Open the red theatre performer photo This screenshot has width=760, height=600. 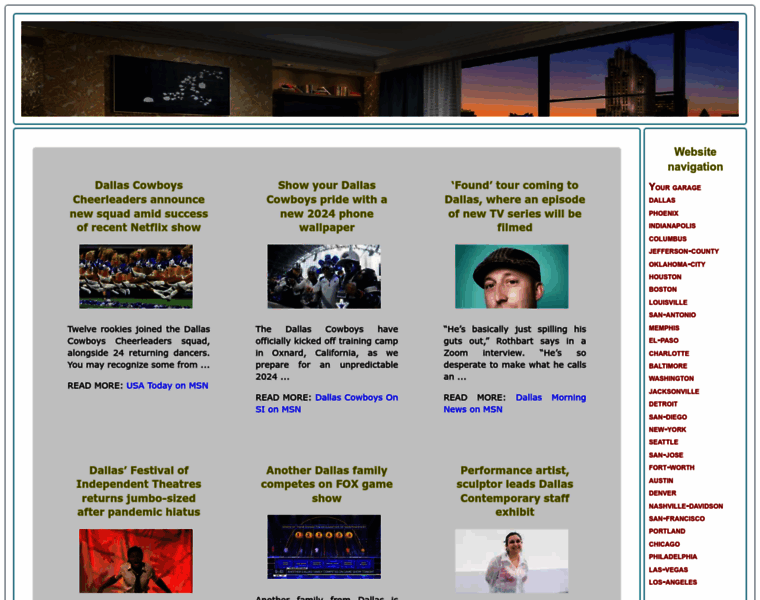click(136, 561)
